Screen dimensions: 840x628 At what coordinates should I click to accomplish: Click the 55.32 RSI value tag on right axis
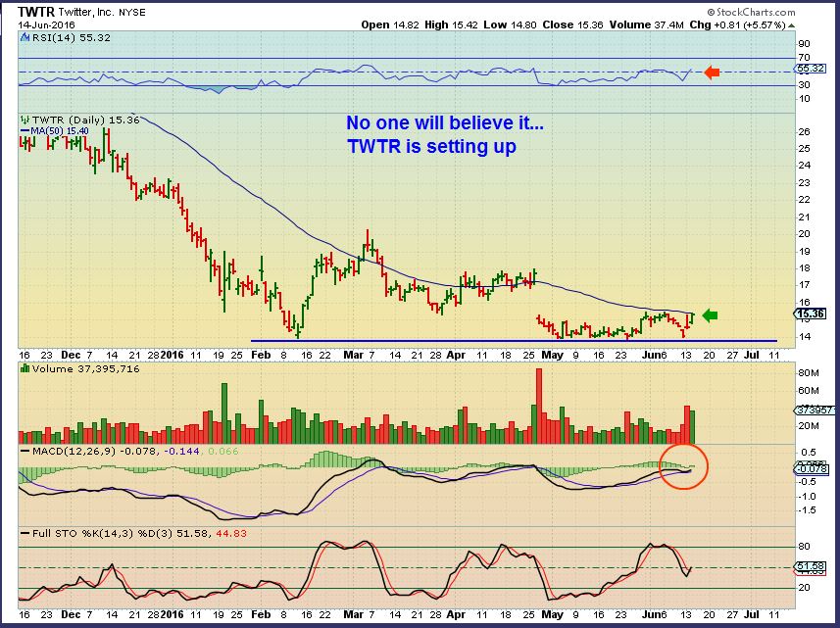(x=810, y=69)
